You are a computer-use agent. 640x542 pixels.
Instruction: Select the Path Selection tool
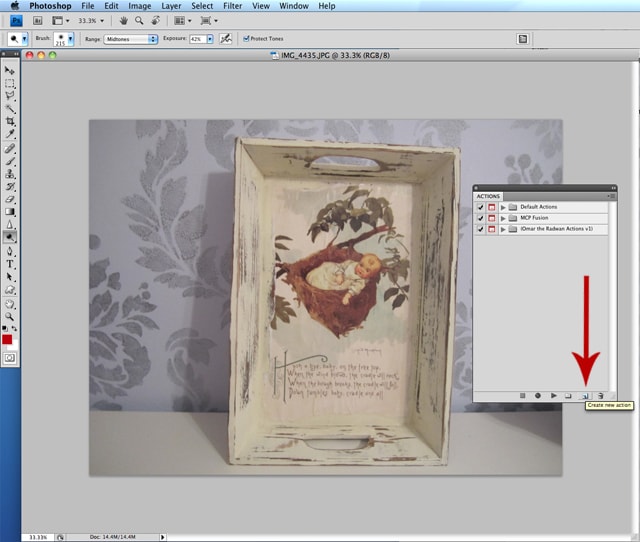point(9,277)
